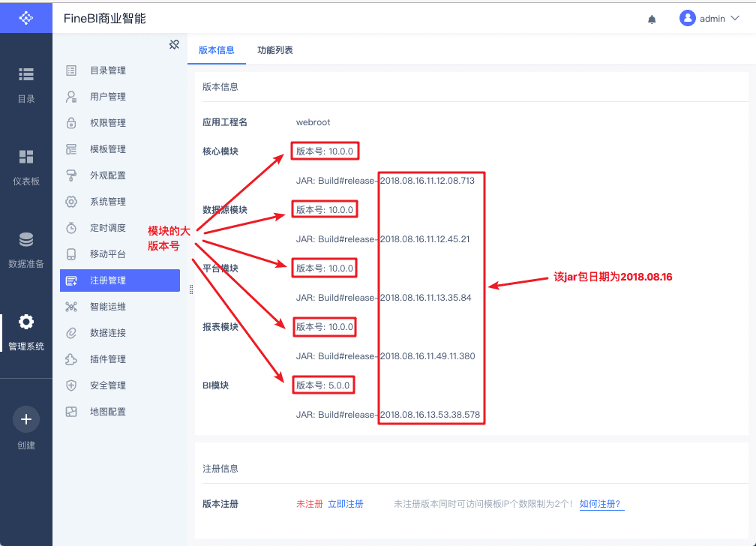Screen dimensions: 756x546
Task: Click the 报表模块 label
Action: (220, 327)
